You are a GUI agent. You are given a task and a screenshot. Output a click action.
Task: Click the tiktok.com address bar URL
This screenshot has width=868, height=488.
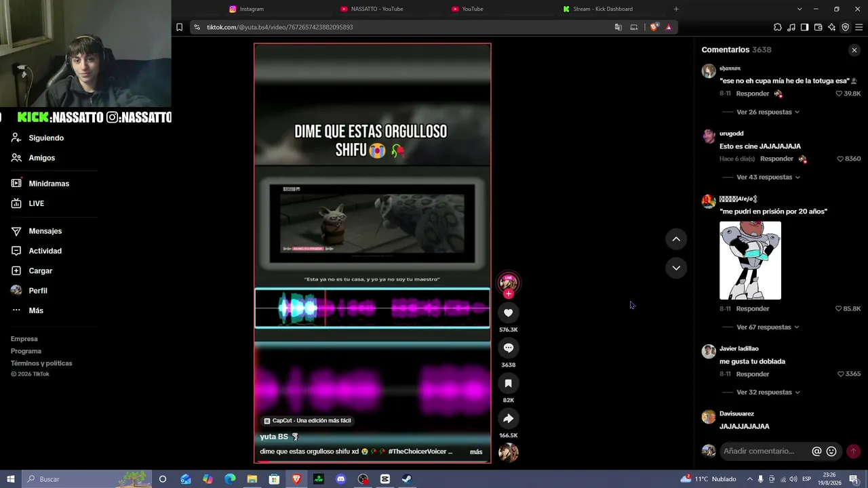tap(279, 27)
